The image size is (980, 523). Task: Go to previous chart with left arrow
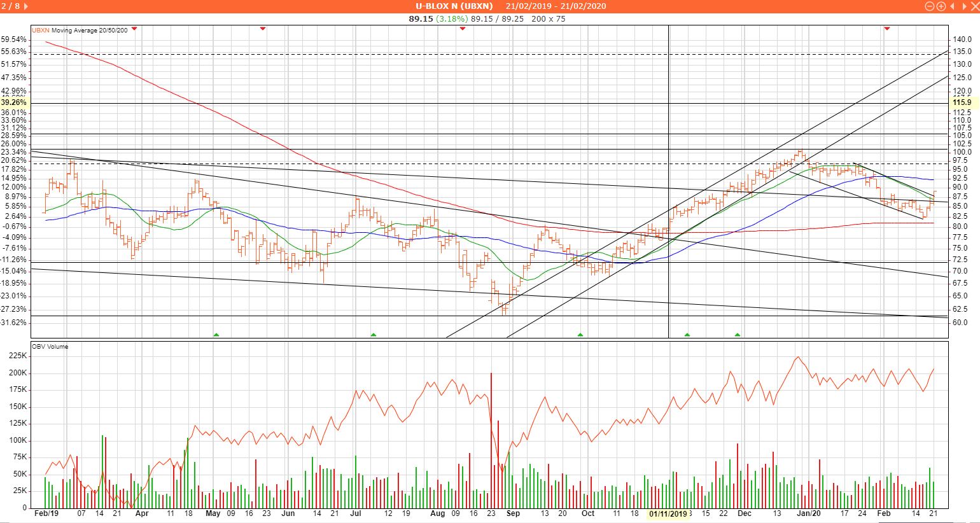[x=953, y=6]
